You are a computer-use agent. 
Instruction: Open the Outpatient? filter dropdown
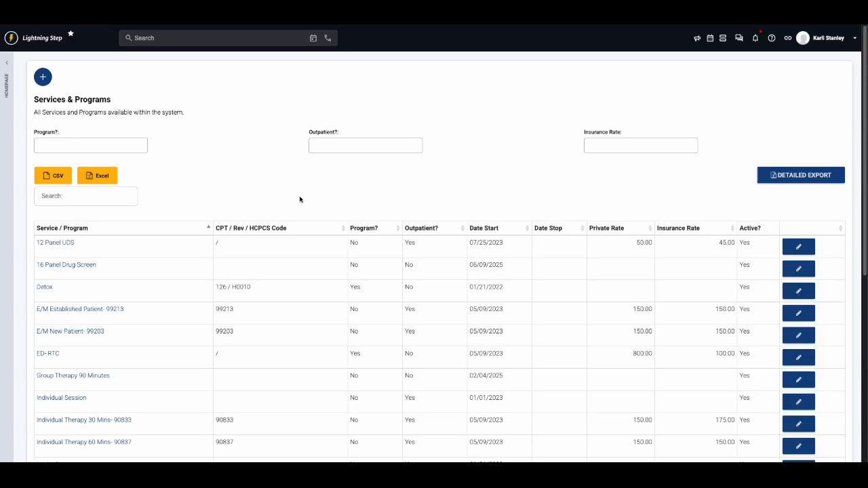click(x=366, y=145)
